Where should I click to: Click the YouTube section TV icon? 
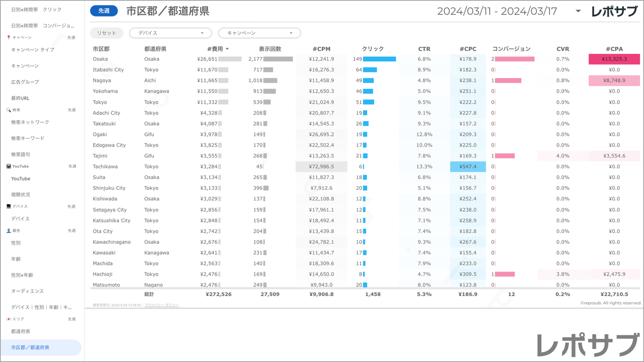8,167
